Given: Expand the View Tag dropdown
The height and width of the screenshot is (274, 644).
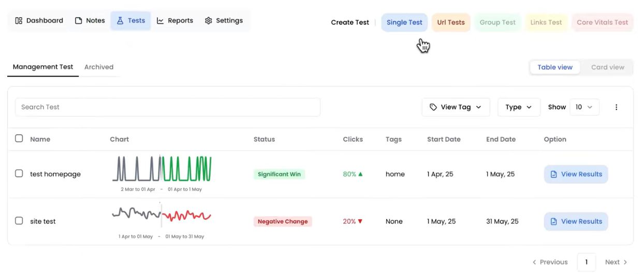Looking at the screenshot, I should click(x=456, y=107).
